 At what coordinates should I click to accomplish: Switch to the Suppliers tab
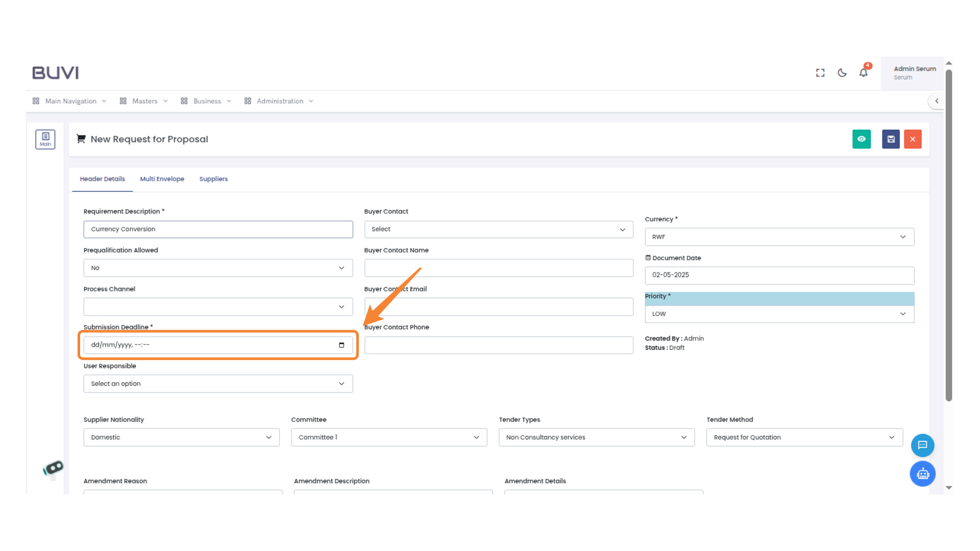click(x=213, y=179)
